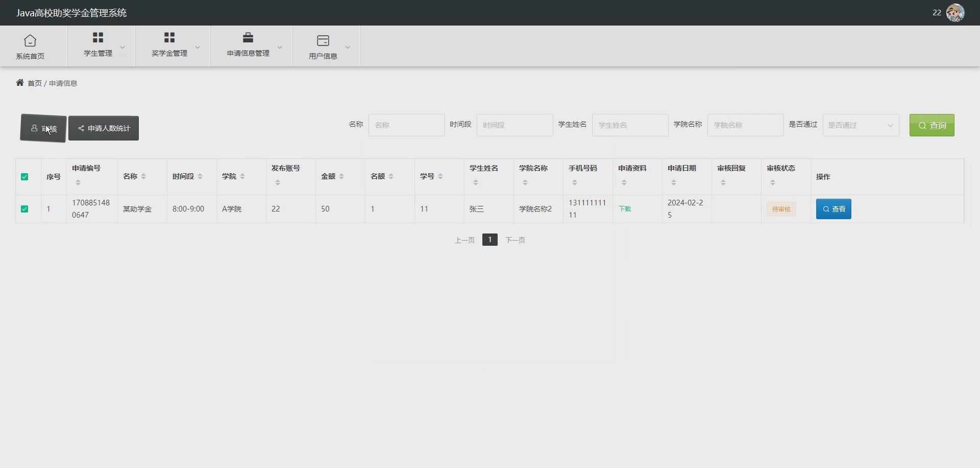Click the green 查询 button
The width and height of the screenshot is (980, 468).
[x=932, y=125]
